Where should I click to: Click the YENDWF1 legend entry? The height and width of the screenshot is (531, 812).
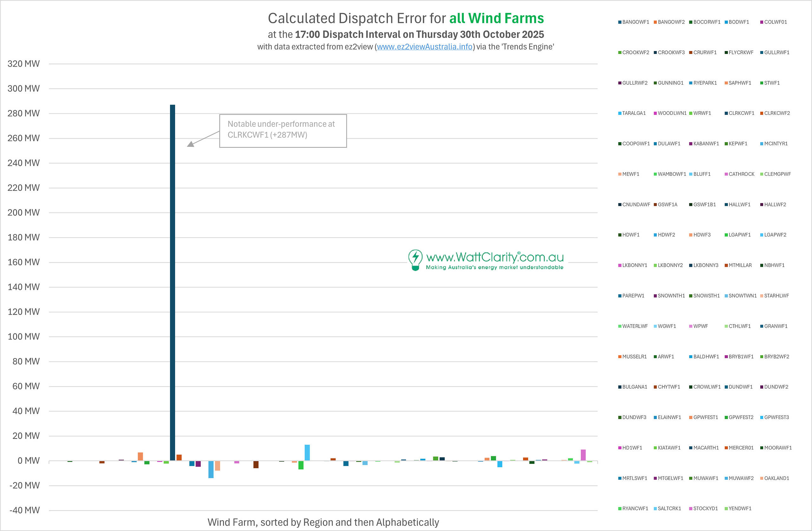click(740, 508)
